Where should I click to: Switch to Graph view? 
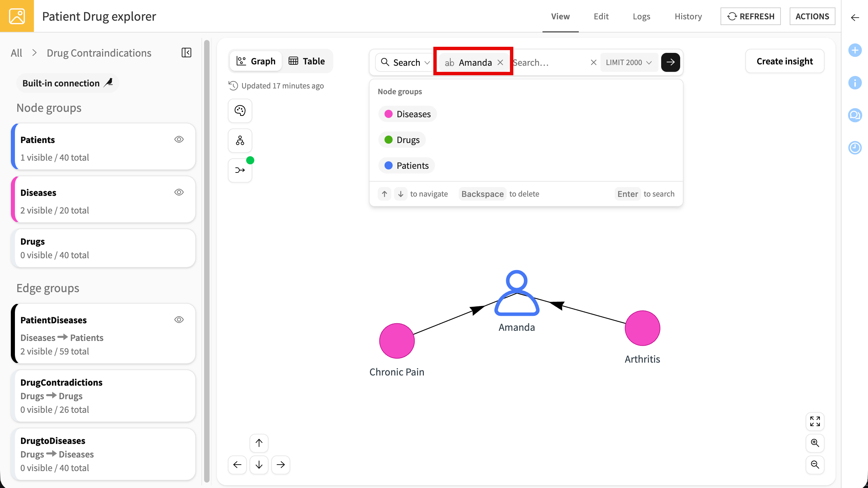tap(256, 61)
